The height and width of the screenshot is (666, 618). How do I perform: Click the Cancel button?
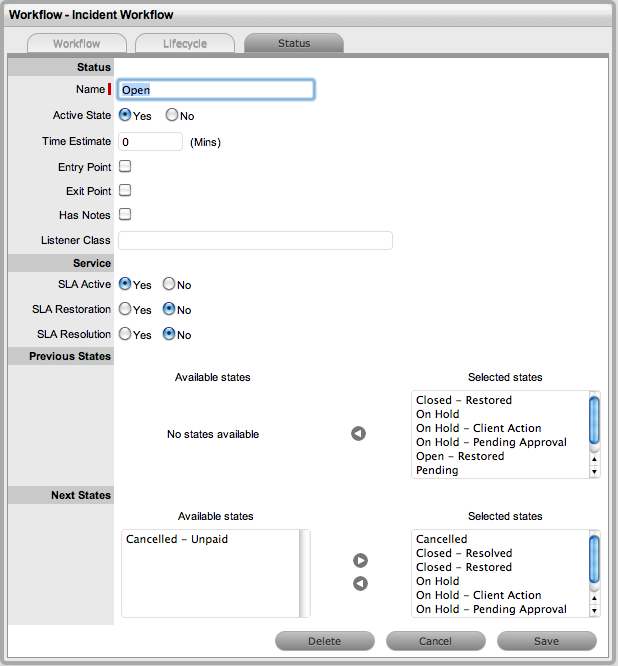[435, 641]
